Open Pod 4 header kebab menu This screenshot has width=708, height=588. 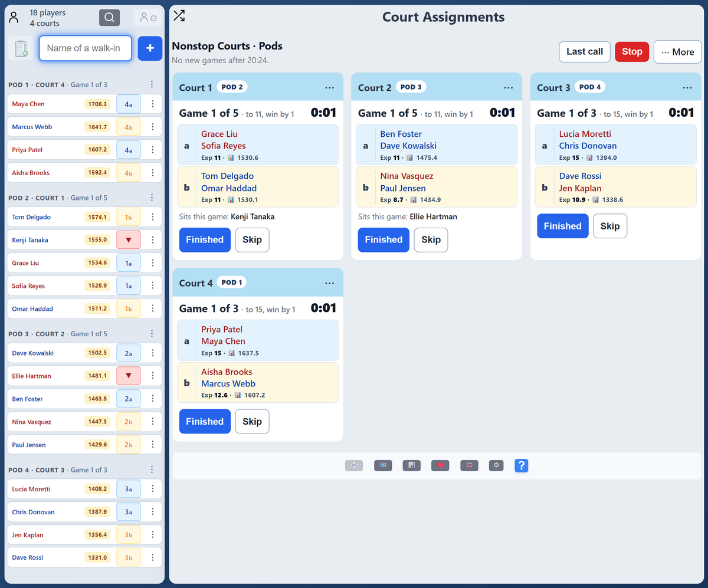point(152,469)
